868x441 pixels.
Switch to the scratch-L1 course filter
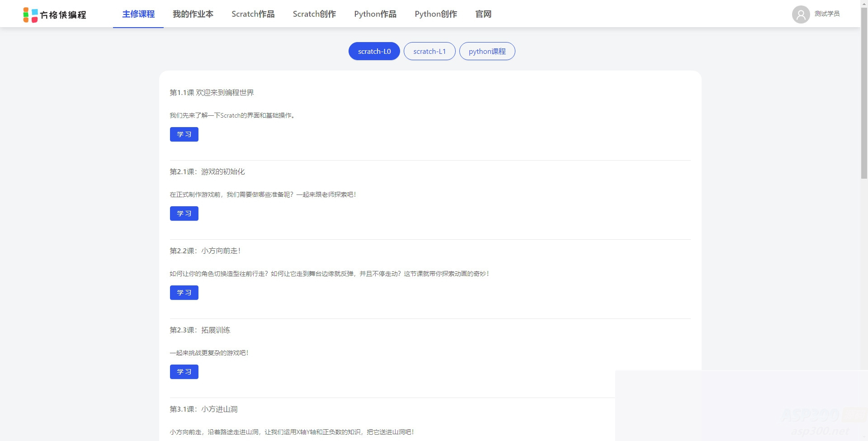[429, 51]
